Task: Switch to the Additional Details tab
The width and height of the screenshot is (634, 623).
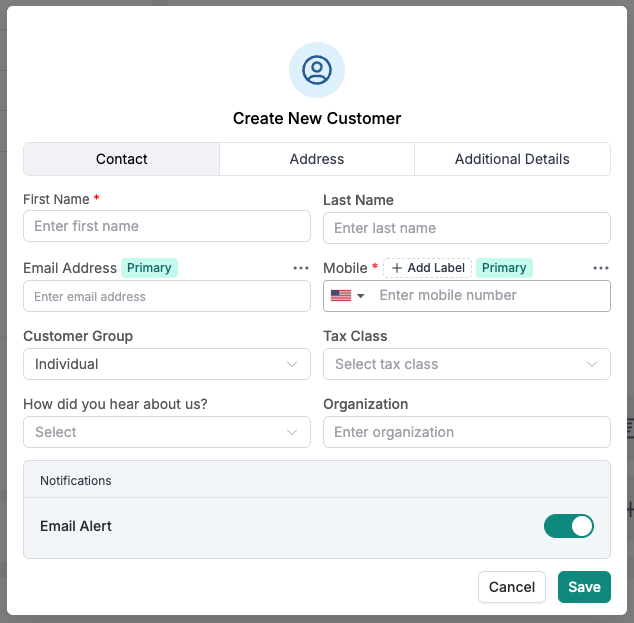Action: [x=512, y=159]
